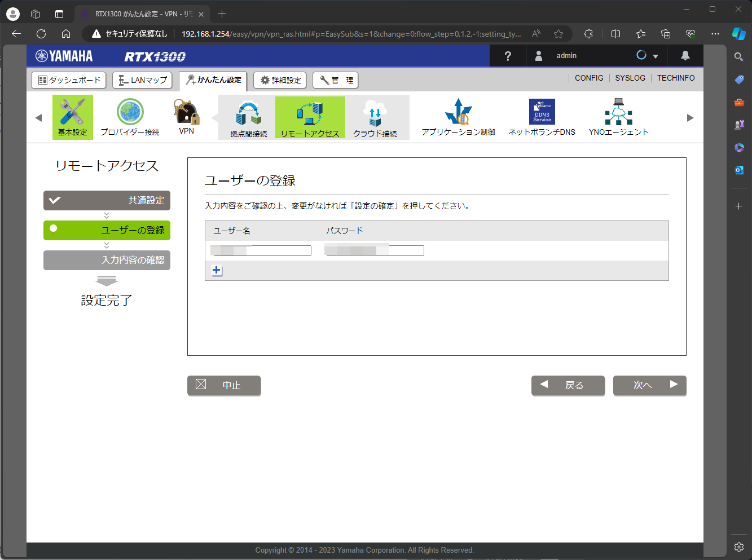Open Copilot sidebar icon

point(738,34)
